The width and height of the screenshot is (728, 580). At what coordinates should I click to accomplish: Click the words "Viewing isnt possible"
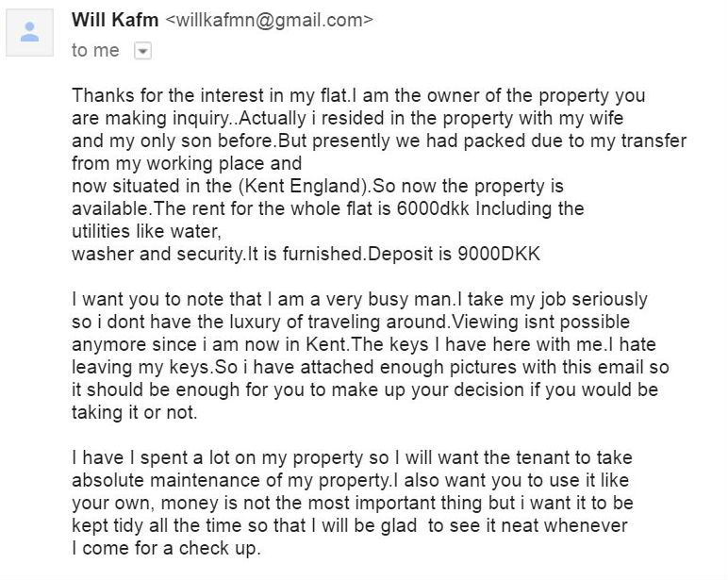(x=541, y=322)
